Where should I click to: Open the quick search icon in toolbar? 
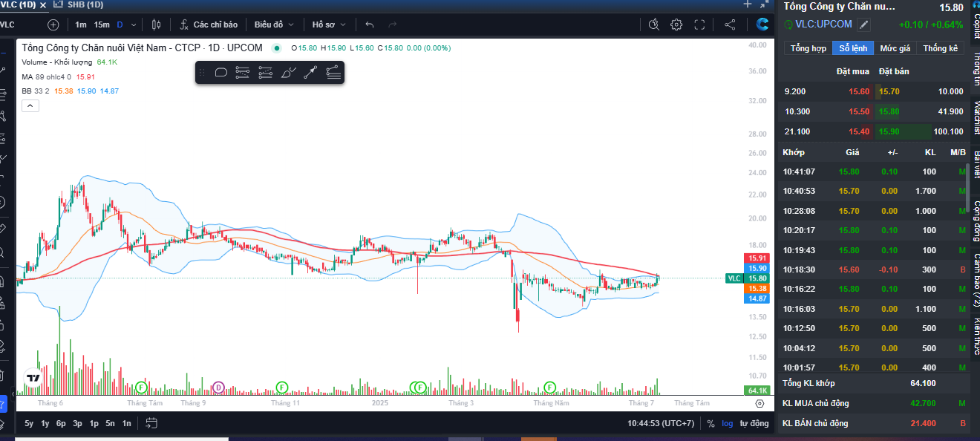tap(653, 24)
